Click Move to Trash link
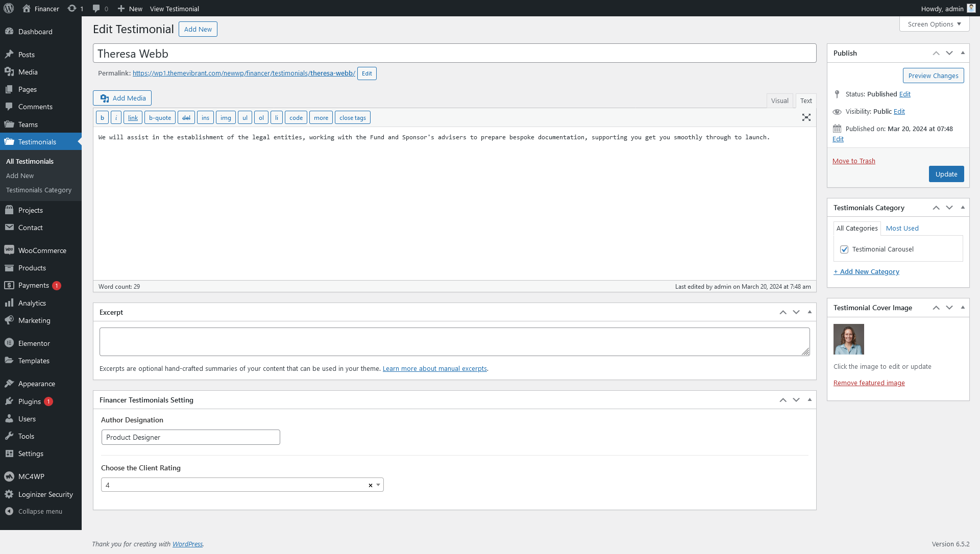The height and width of the screenshot is (554, 980). point(853,161)
